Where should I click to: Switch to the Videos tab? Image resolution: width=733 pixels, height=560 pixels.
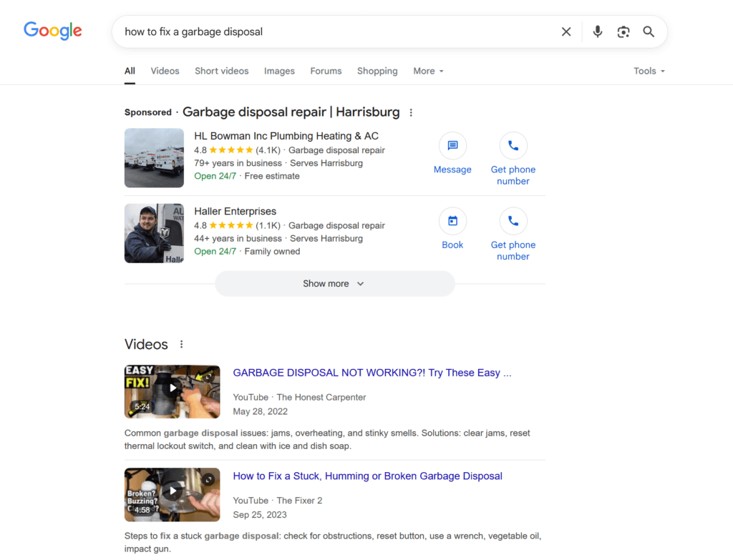(x=165, y=71)
